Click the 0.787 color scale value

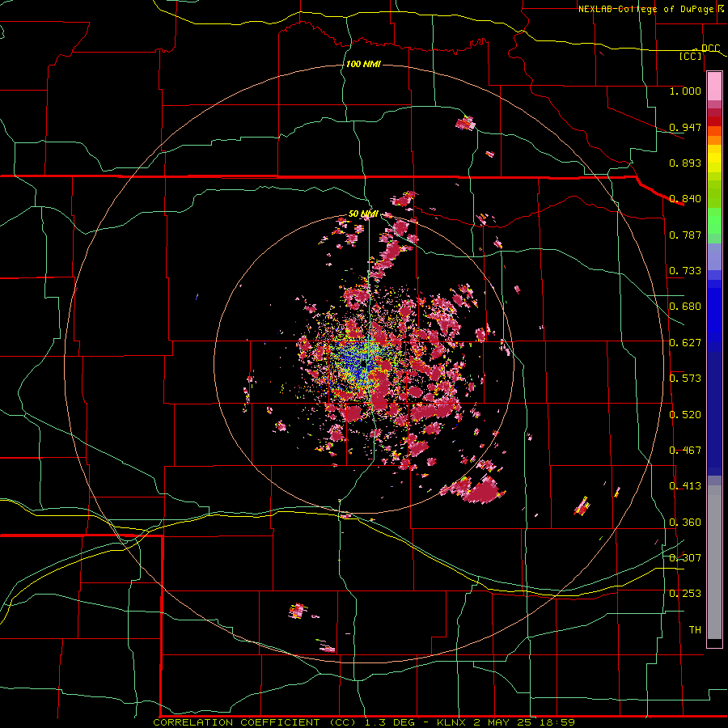pyautogui.click(x=685, y=235)
